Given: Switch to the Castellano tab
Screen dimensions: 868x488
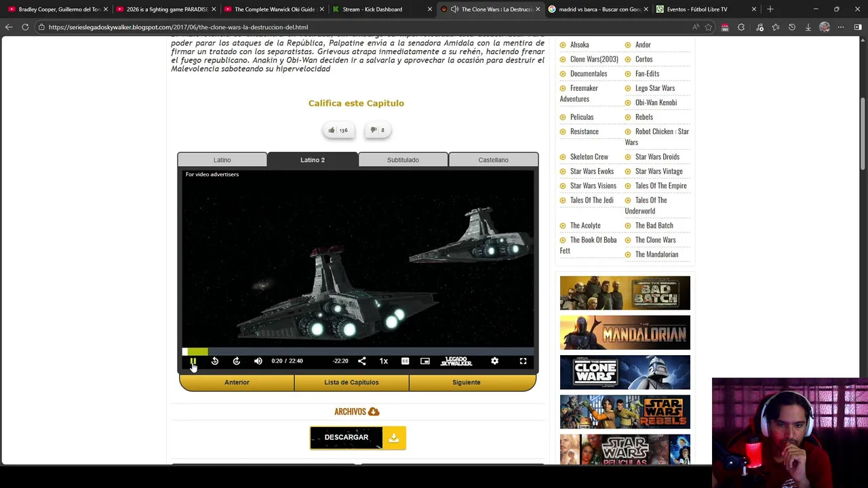Looking at the screenshot, I should click(493, 160).
